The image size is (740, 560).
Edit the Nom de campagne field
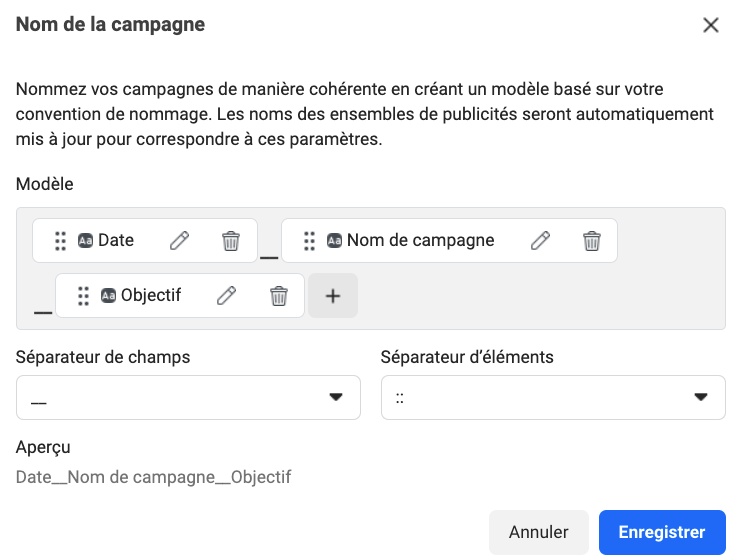(x=540, y=241)
